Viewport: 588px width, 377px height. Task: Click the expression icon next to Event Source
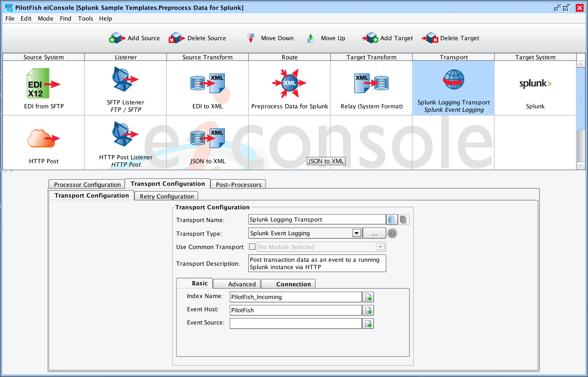coord(368,324)
